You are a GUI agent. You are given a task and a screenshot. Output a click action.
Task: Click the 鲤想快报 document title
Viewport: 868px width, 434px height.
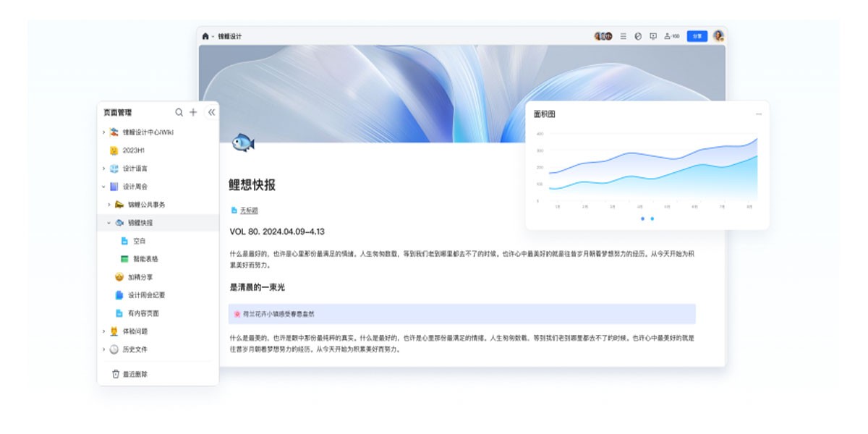[x=252, y=185]
